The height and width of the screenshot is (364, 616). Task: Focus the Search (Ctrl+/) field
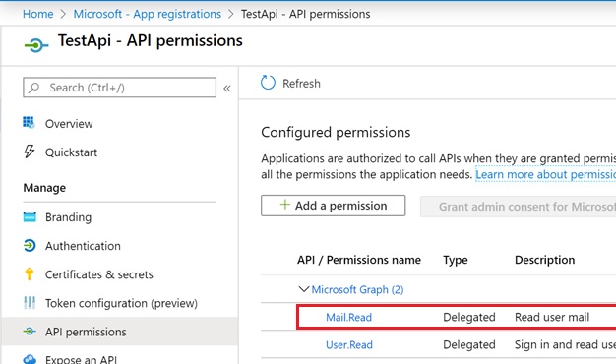(119, 88)
